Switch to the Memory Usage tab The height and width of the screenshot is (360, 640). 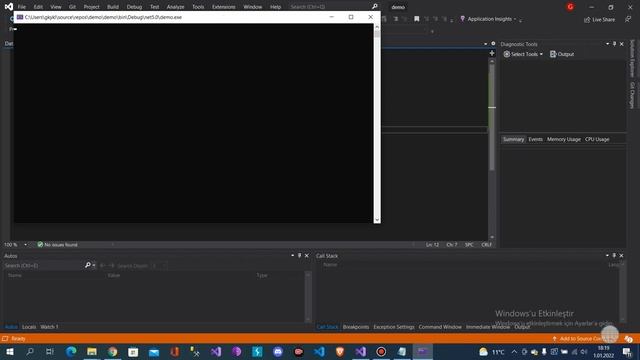[x=564, y=139]
